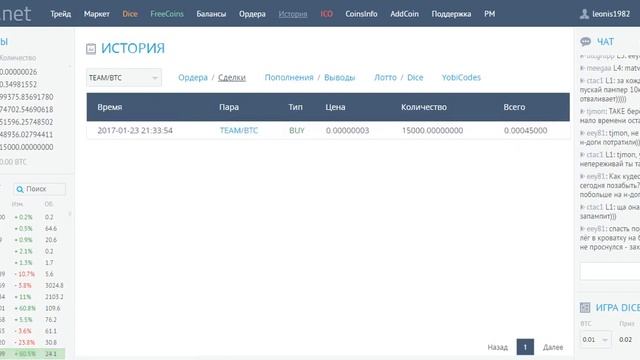Open the ICO menu item
The image size is (640, 360).
click(x=327, y=14)
